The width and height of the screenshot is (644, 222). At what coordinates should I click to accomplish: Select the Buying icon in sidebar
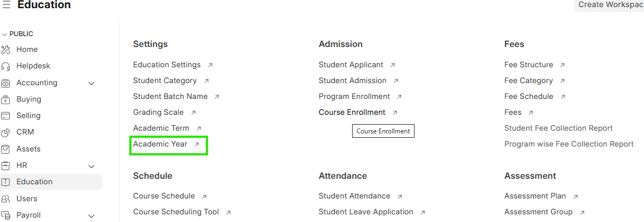click(6, 100)
